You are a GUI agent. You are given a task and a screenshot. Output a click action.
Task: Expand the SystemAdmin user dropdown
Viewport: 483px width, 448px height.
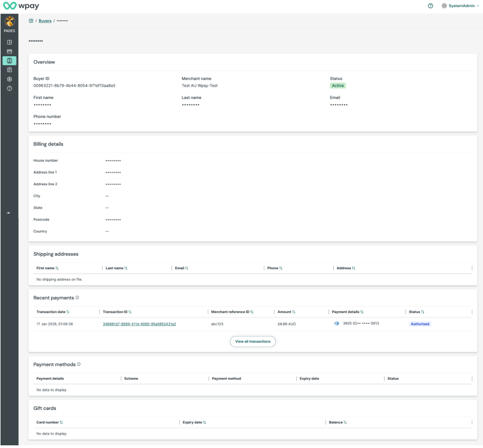click(x=461, y=6)
